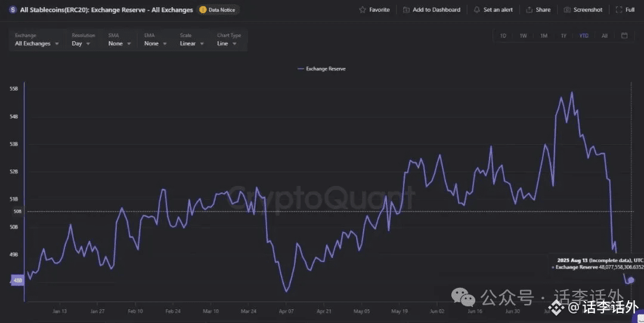Open Full screen view icon
Screen dimensions: 644x323
[619, 10]
